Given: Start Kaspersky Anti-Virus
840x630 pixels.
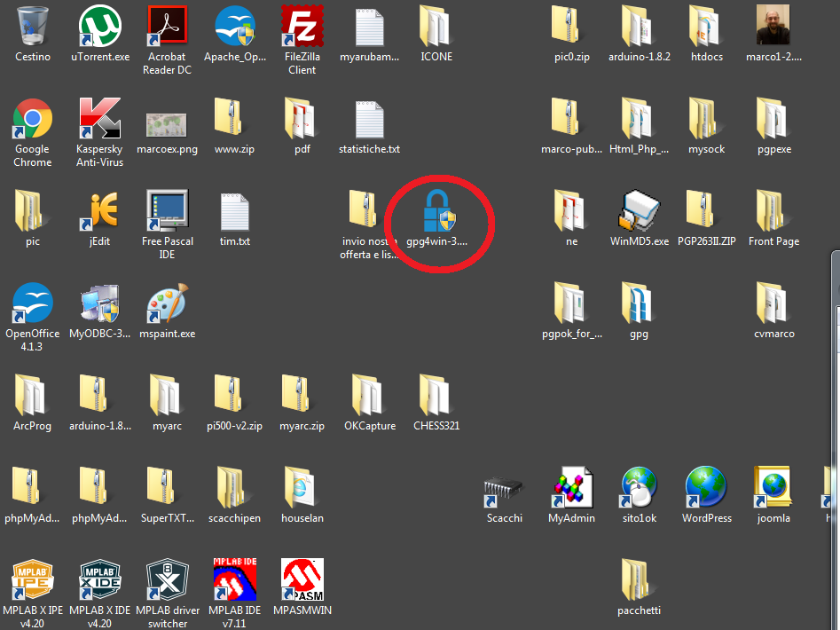Looking at the screenshot, I should 100,119.
